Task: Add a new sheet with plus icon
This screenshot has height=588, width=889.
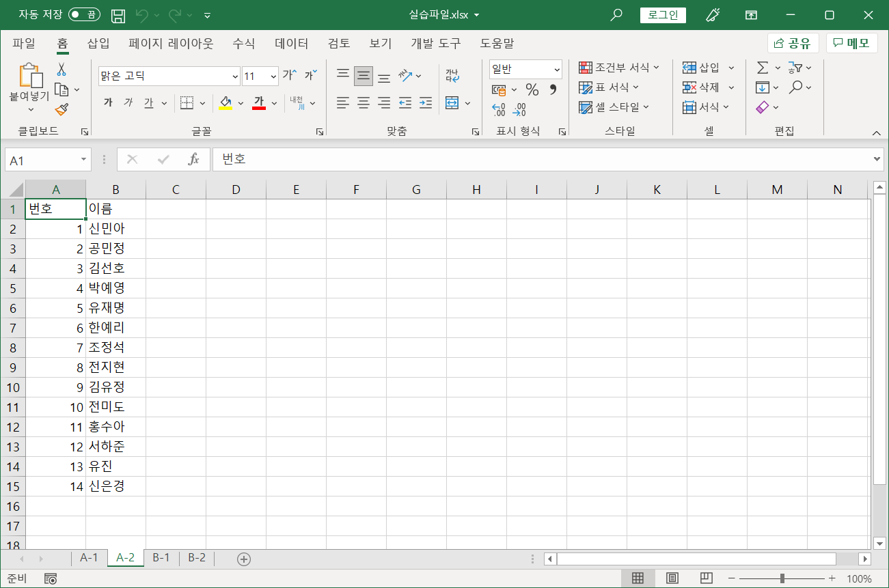Action: click(244, 559)
